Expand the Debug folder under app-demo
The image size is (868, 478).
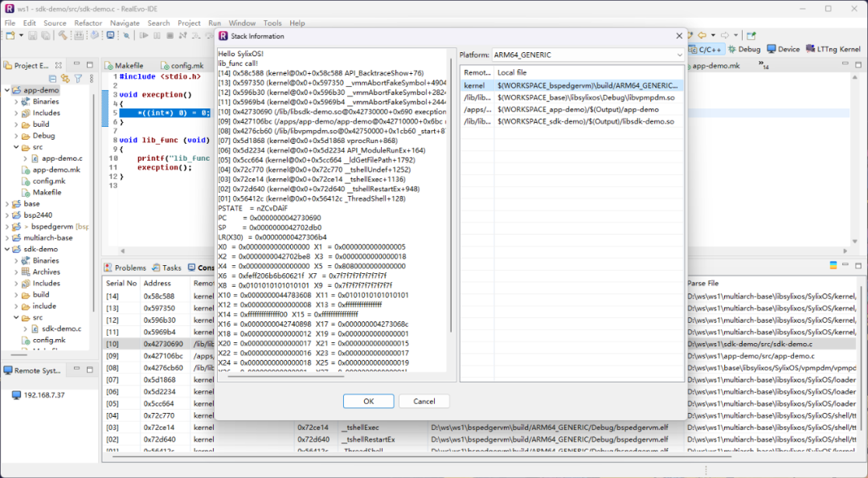tap(16, 136)
